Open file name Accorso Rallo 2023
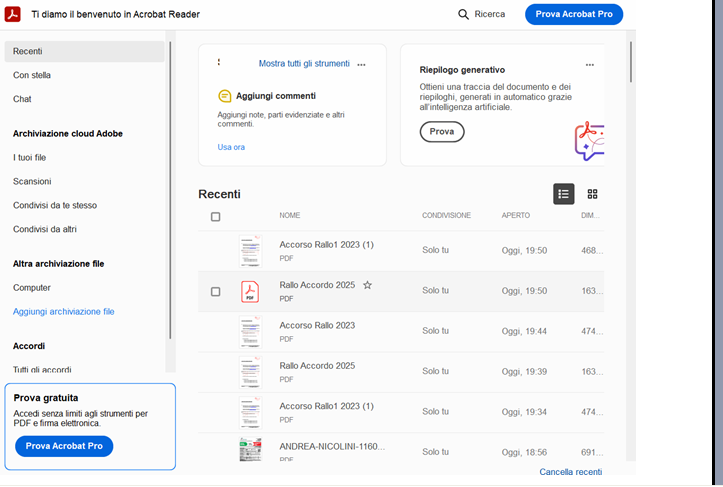Viewport: 723px width, 487px height. pos(317,326)
